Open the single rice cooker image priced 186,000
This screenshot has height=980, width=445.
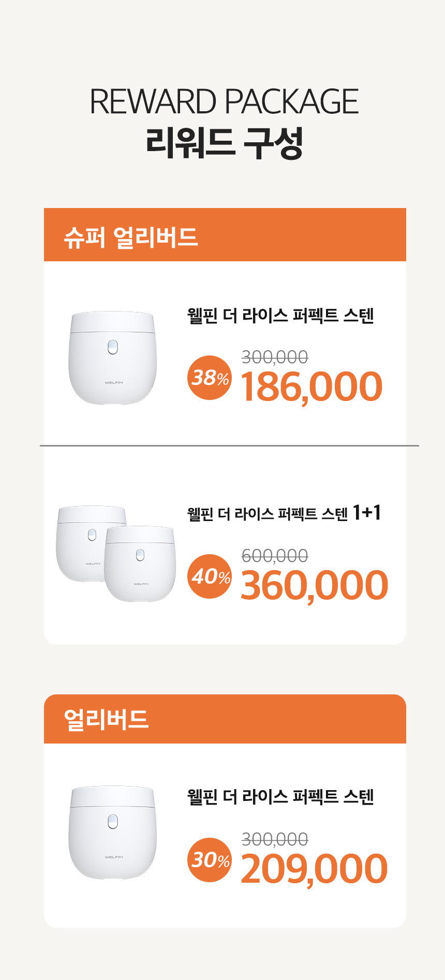coord(112,358)
